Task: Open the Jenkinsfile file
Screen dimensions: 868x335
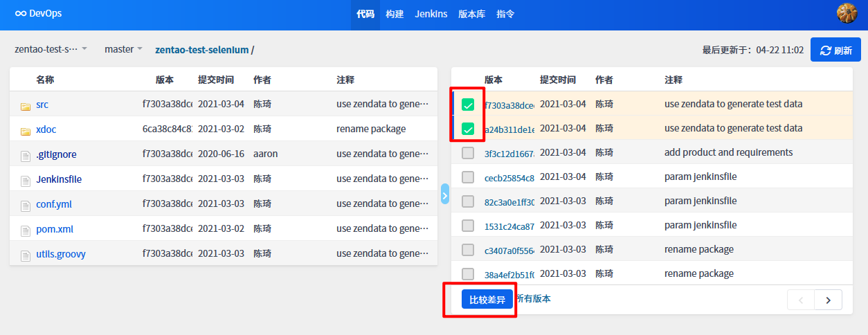Action: (59, 179)
